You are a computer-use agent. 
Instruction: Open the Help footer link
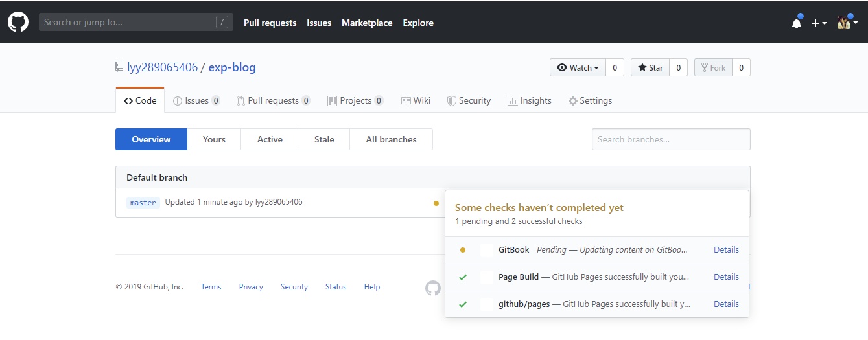[372, 287]
